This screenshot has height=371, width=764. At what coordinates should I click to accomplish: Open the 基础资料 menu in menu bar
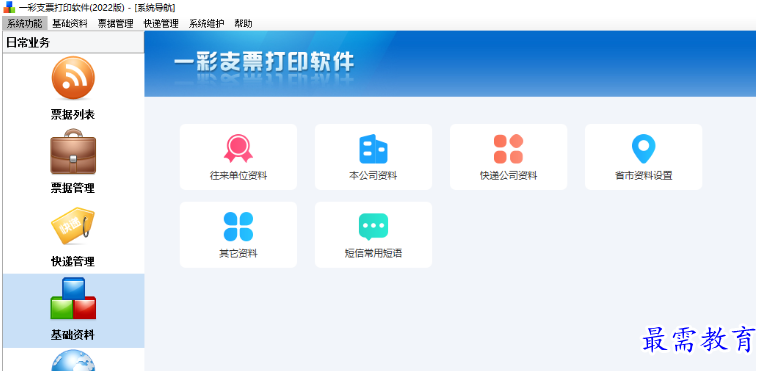(x=70, y=23)
